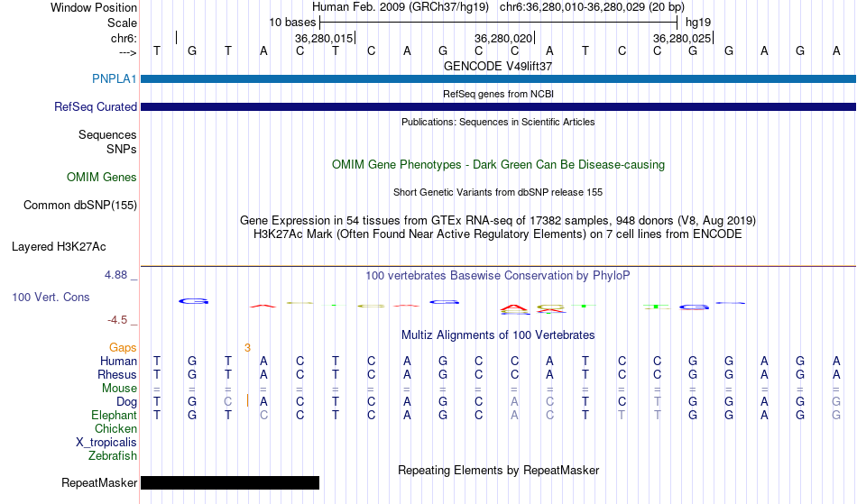Click the Sequences track label

[107, 135]
